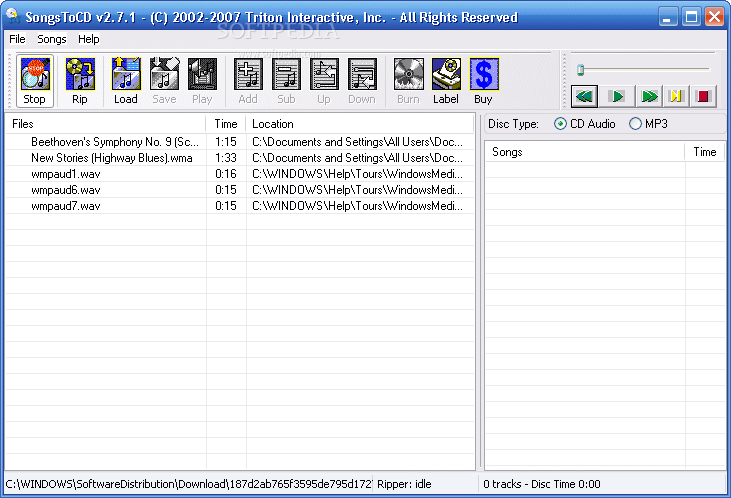Select MP3 disc type
Screen dimensions: 731x498
(648, 124)
